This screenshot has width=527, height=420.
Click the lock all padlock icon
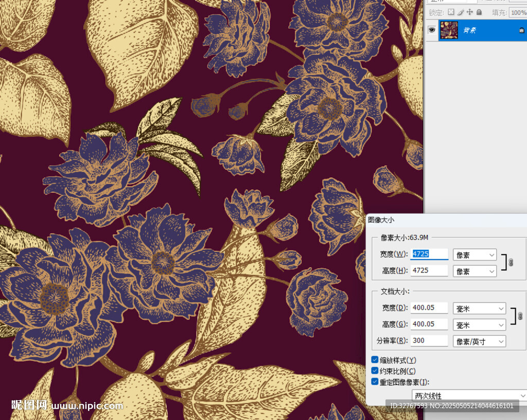[479, 12]
